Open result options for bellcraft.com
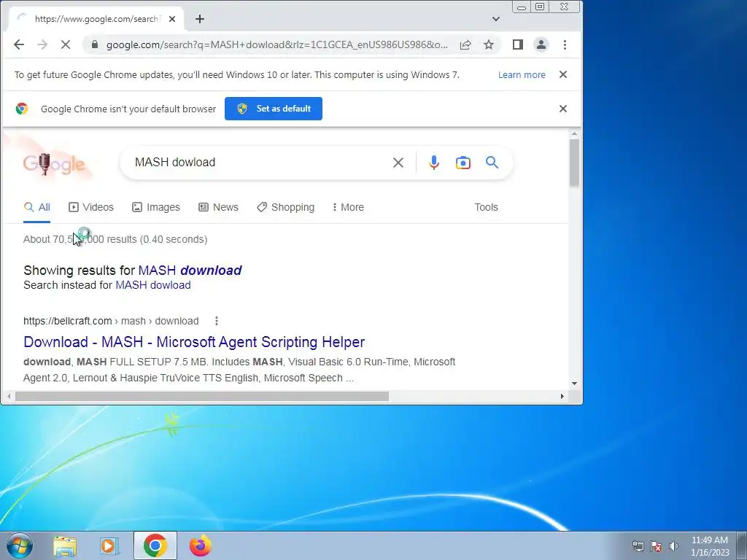747x560 pixels. tap(216, 321)
